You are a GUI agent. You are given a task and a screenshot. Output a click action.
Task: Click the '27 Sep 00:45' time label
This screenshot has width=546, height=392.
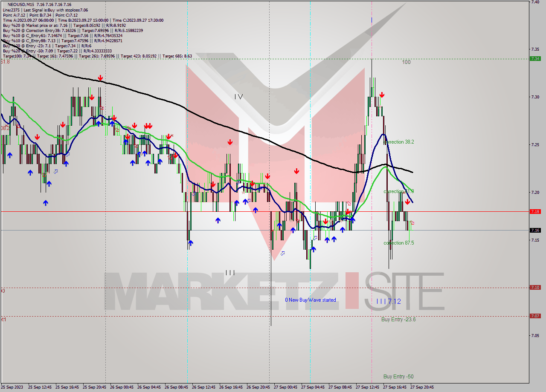coord(286,387)
